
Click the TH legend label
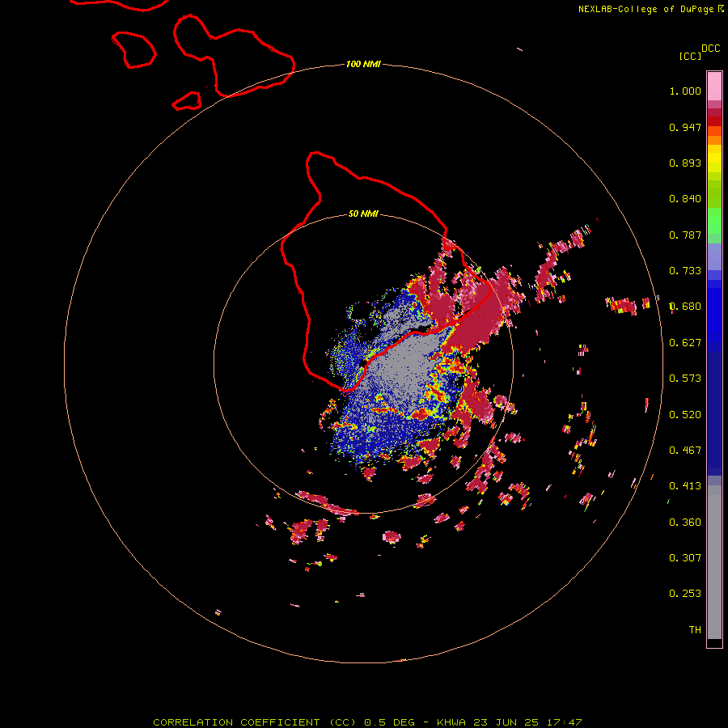coord(695,630)
